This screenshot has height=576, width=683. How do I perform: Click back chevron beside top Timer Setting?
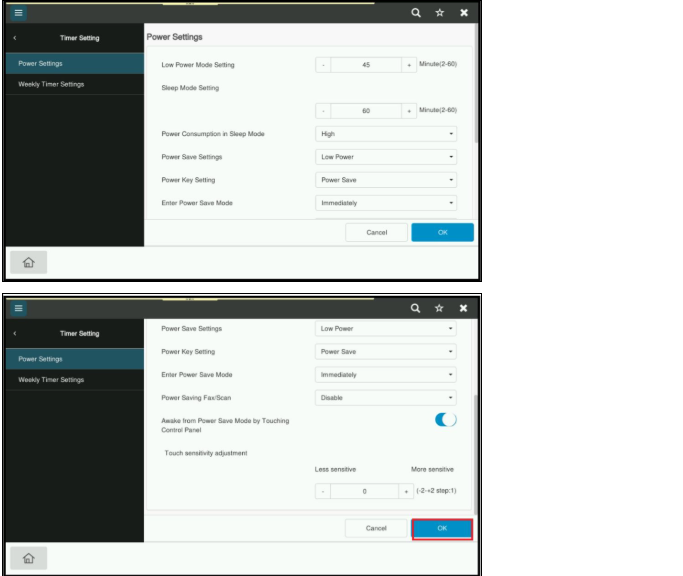pos(15,38)
